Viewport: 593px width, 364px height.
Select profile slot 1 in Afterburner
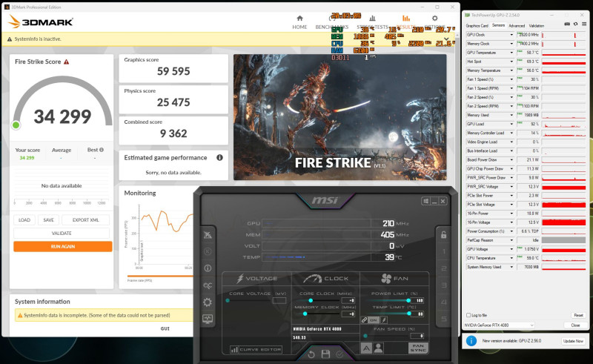click(x=443, y=251)
